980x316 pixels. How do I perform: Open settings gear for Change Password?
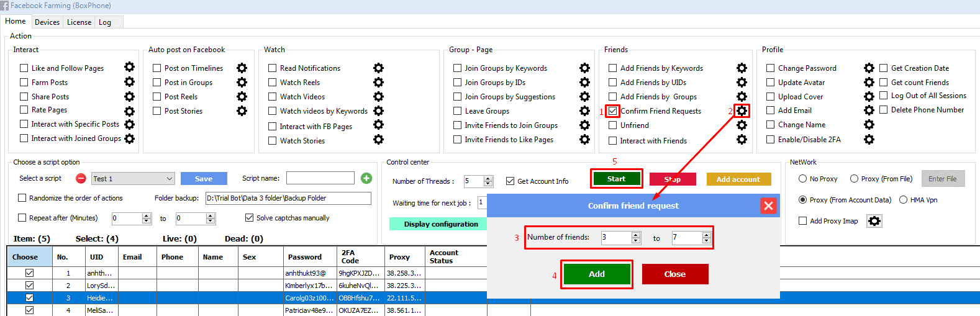click(869, 68)
